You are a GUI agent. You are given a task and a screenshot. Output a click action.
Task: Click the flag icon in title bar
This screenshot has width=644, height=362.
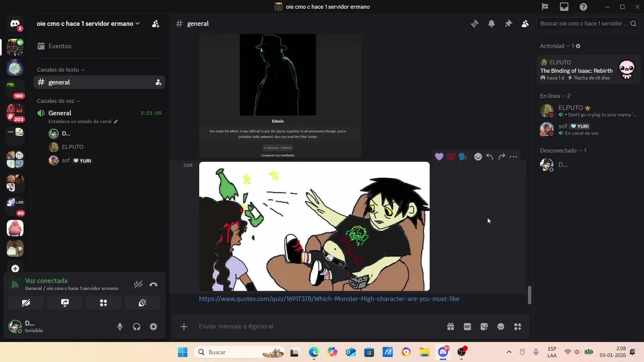(x=545, y=7)
